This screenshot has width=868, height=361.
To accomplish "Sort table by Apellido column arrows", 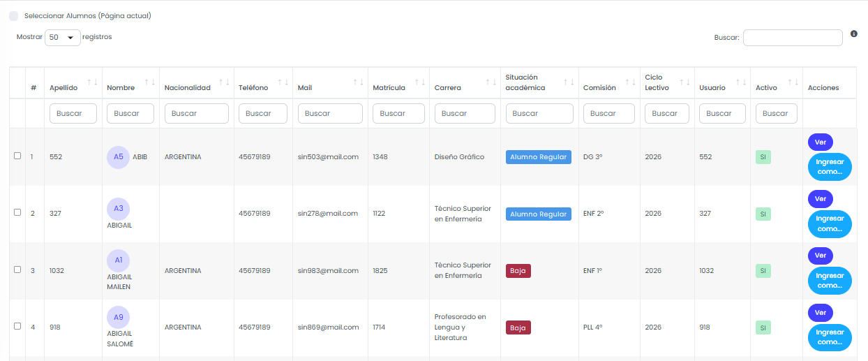I will 92,82.
